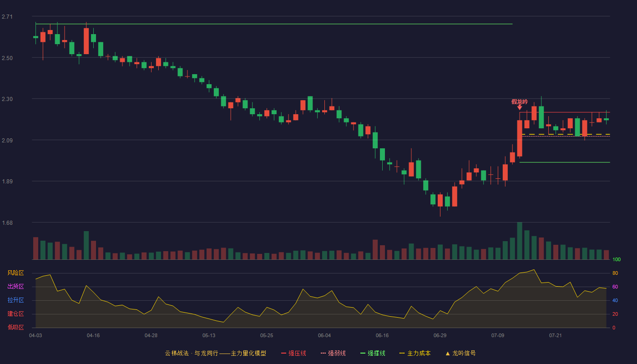
Task: Select the 建仓区 zone label
Action: (x=15, y=314)
